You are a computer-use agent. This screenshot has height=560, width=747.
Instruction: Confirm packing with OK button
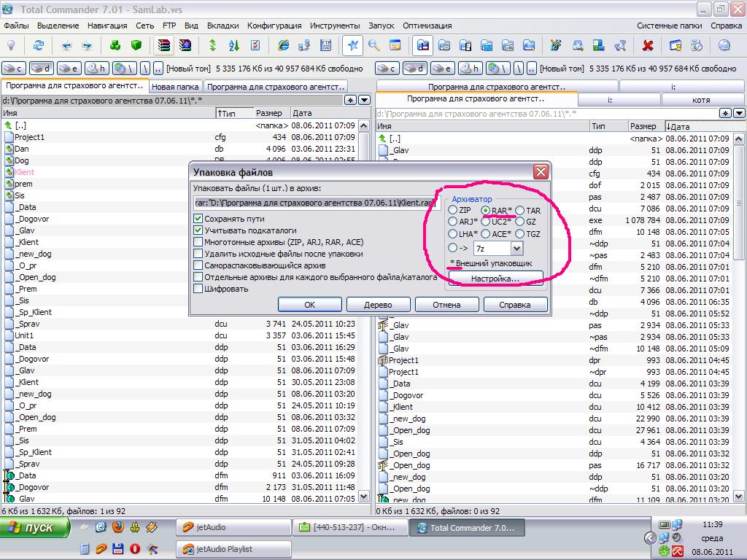tap(309, 305)
